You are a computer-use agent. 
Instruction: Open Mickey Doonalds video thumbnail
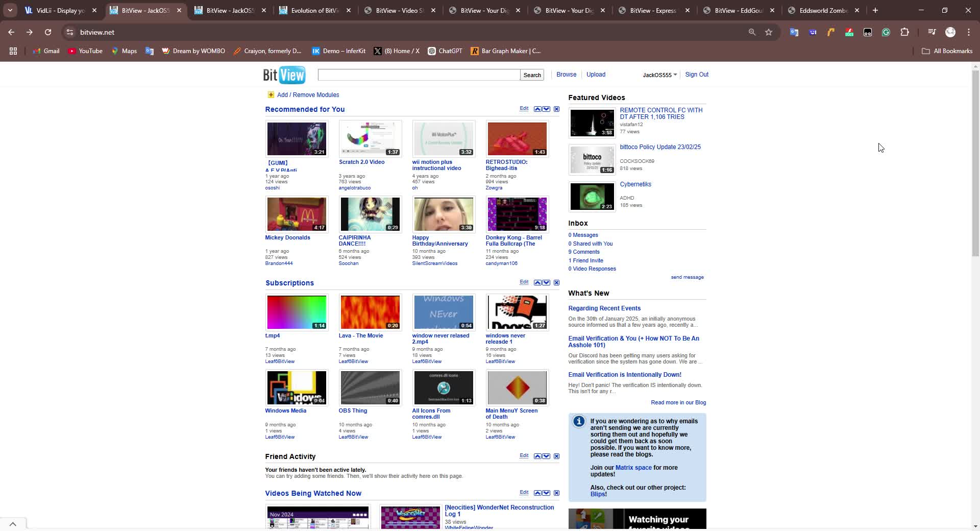click(297, 214)
